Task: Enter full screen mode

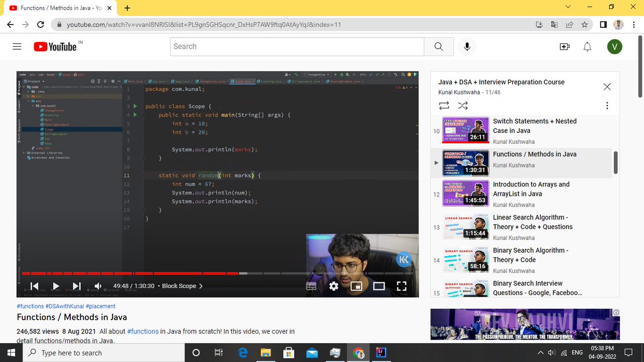Action: pyautogui.click(x=401, y=286)
